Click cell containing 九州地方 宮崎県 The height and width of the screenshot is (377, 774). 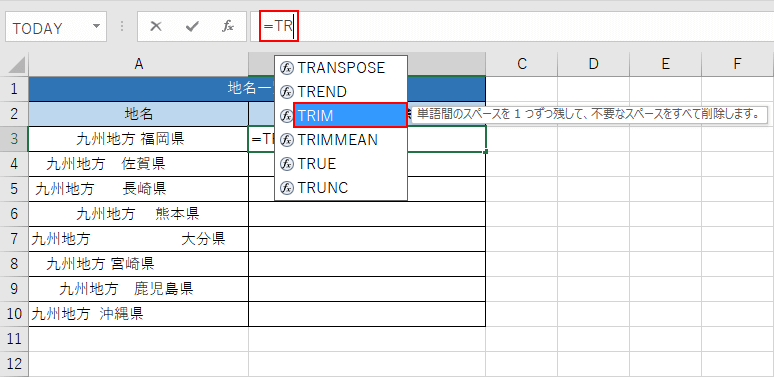139,264
